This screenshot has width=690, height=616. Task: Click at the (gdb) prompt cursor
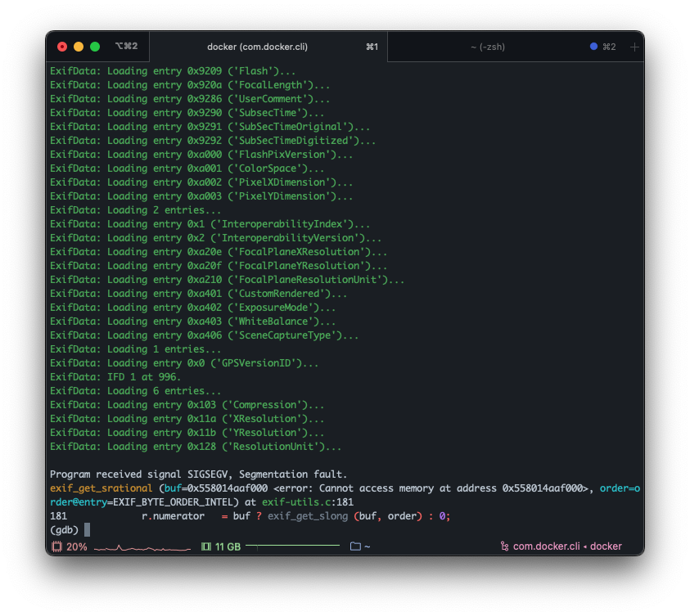click(x=87, y=530)
